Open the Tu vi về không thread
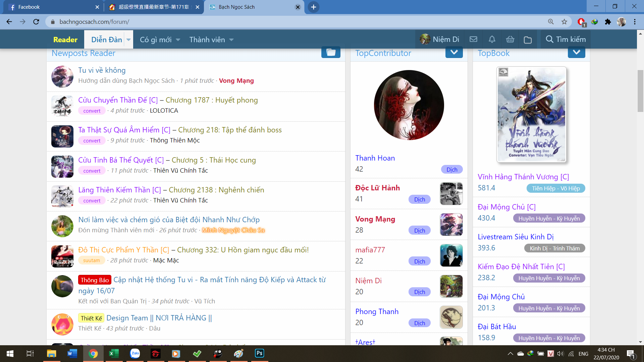 point(102,70)
